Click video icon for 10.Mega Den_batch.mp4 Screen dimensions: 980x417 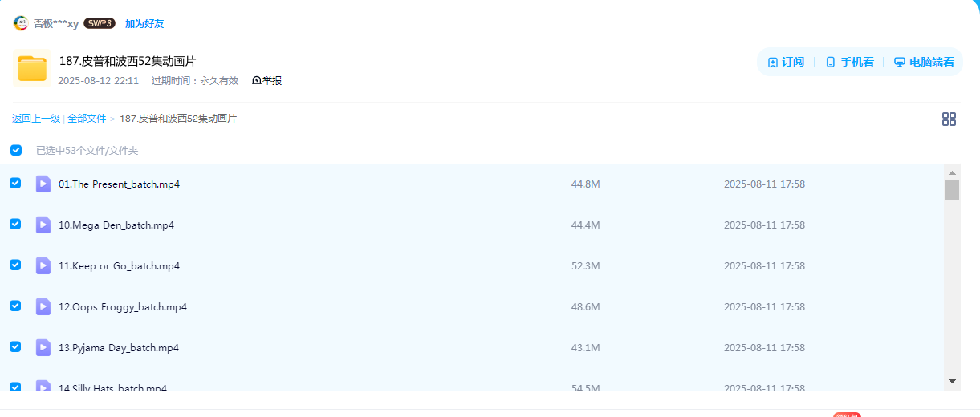pos(43,225)
